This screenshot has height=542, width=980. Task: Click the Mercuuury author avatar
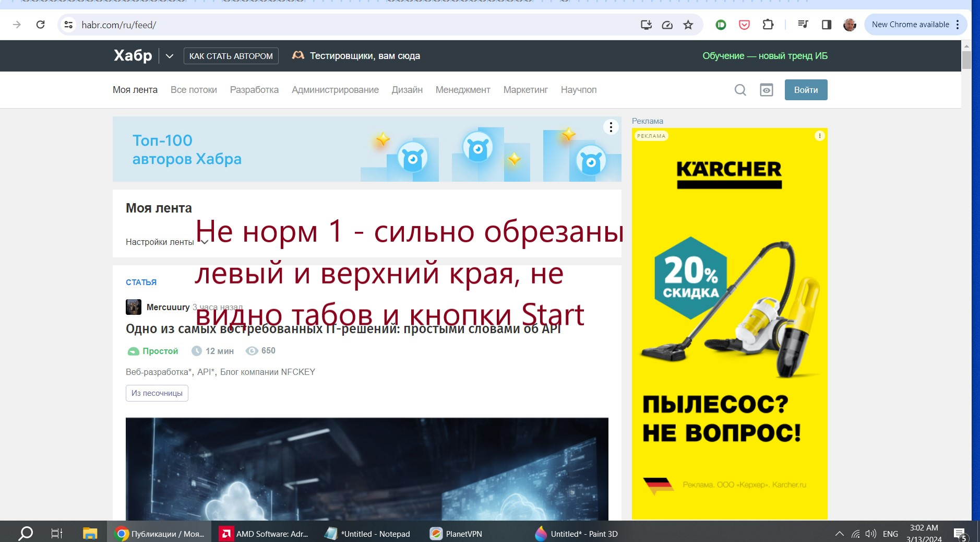(x=134, y=307)
